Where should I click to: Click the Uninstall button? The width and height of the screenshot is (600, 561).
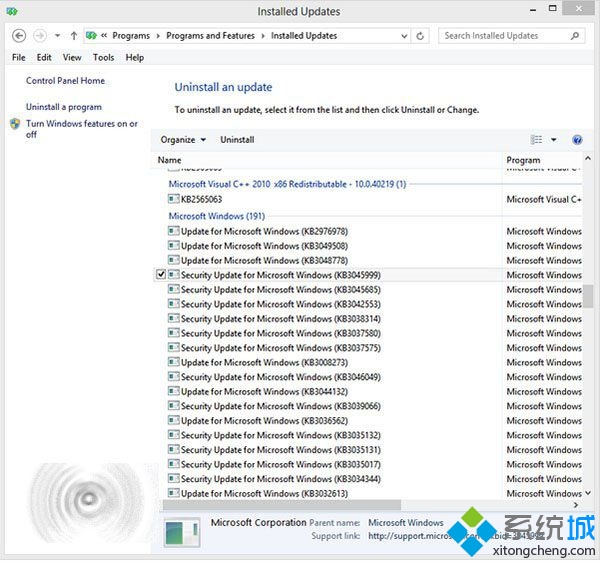click(x=237, y=140)
